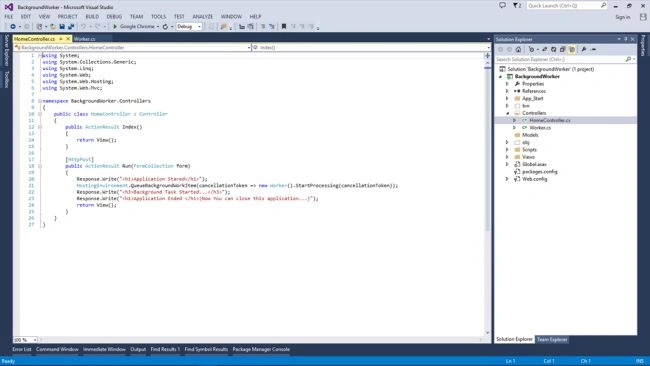Open the Error List tab at bottom
Screen dimensions: 650x366
point(22,349)
